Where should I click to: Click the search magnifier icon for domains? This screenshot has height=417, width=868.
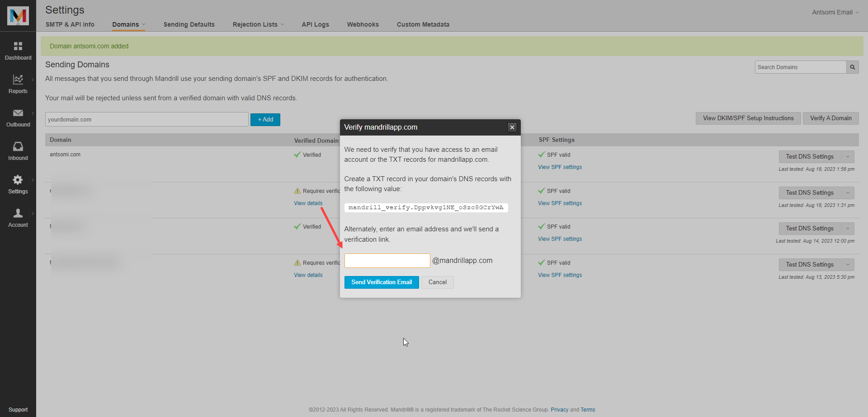coord(853,67)
